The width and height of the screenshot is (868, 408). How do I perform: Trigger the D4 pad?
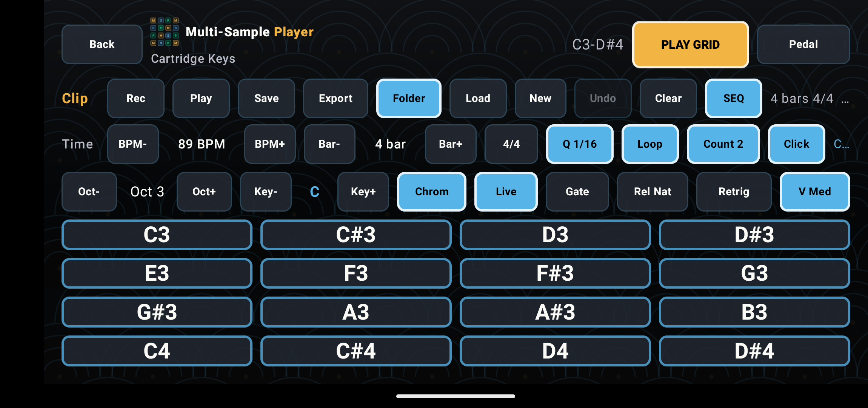pos(555,351)
